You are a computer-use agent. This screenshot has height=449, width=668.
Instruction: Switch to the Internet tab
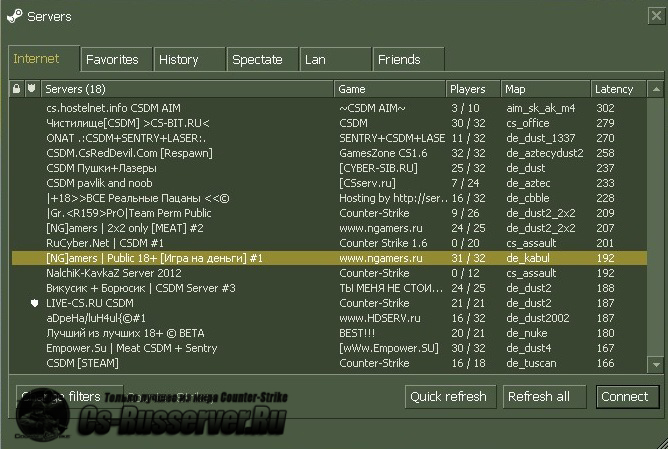pyautogui.click(x=44, y=59)
